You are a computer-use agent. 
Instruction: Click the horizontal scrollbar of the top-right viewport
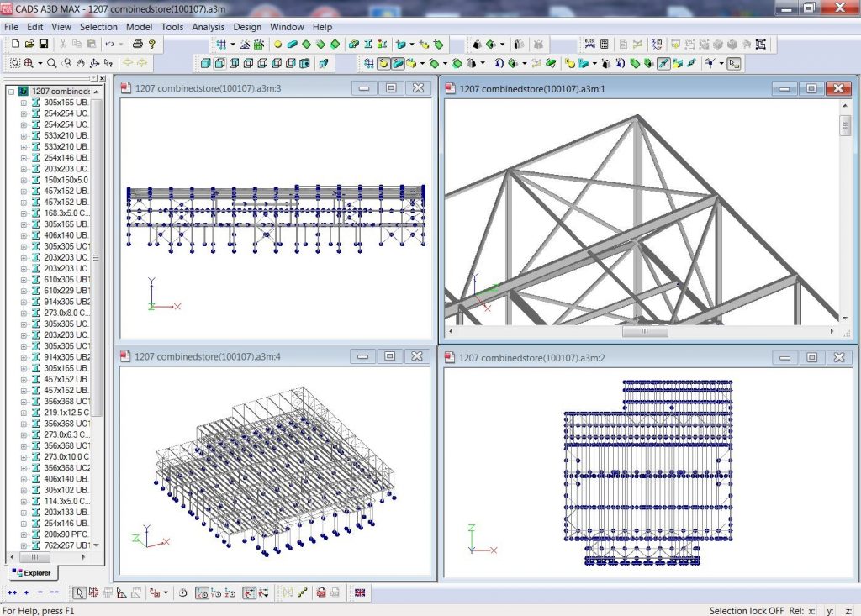(x=644, y=331)
